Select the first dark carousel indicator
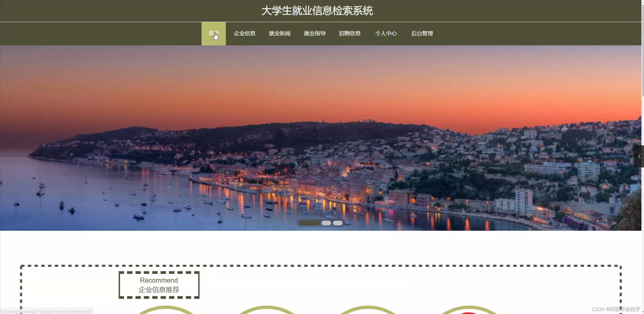The image size is (644, 314). (x=309, y=223)
